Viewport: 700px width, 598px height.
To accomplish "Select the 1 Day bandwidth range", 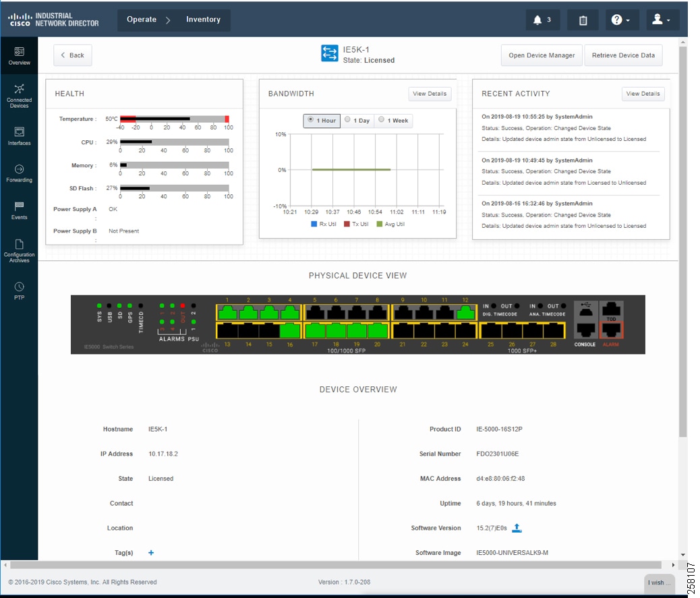I will click(357, 121).
